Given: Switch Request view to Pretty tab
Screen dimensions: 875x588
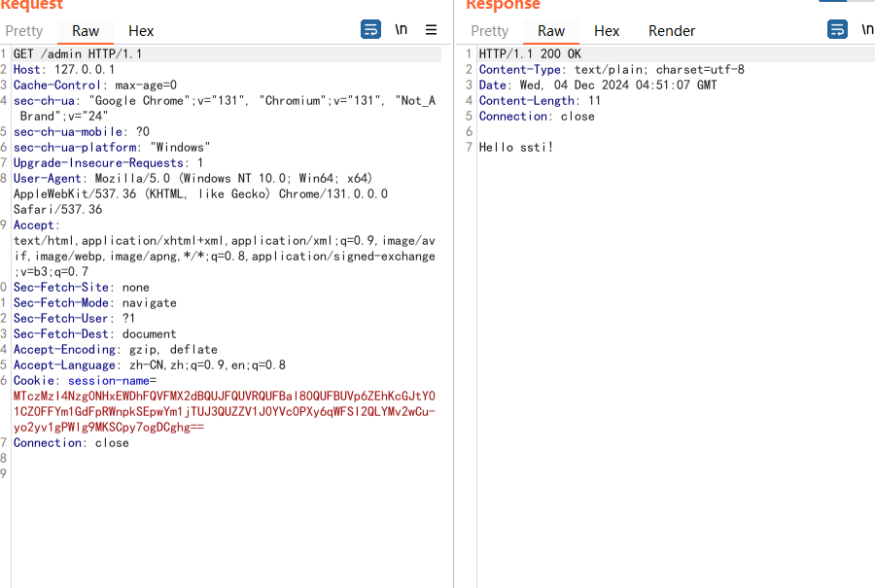Looking at the screenshot, I should pos(24,31).
